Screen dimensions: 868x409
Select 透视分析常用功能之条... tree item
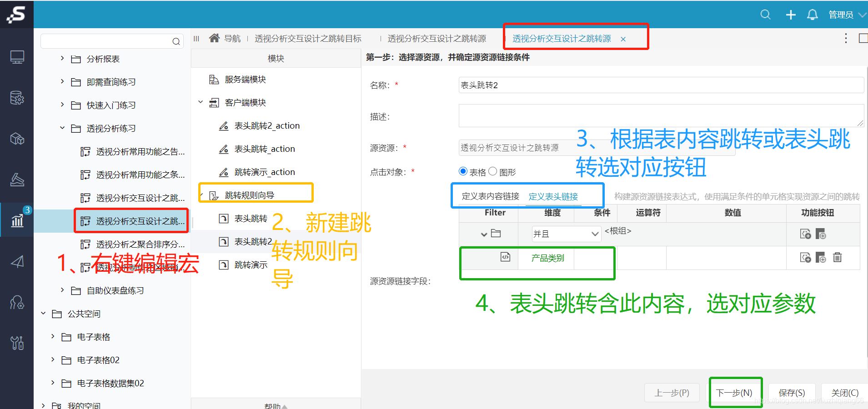(133, 175)
